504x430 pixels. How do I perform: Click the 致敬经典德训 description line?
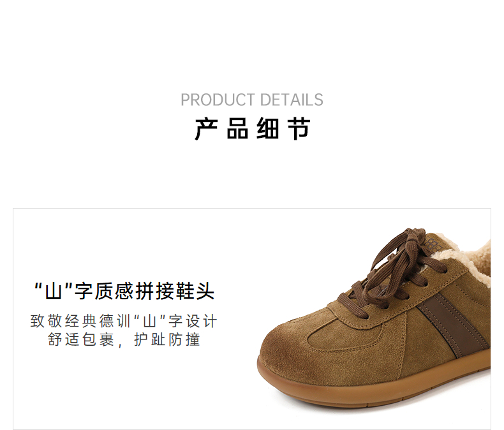click(x=124, y=321)
